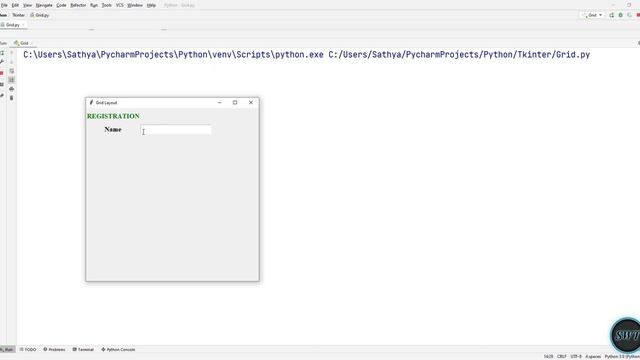Open the TODO tool window tab

click(28, 349)
